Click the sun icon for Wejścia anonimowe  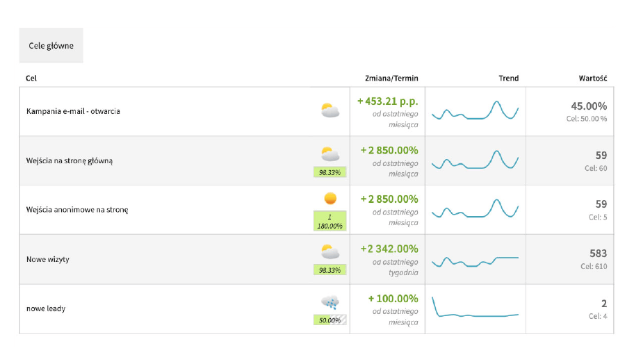(x=330, y=199)
